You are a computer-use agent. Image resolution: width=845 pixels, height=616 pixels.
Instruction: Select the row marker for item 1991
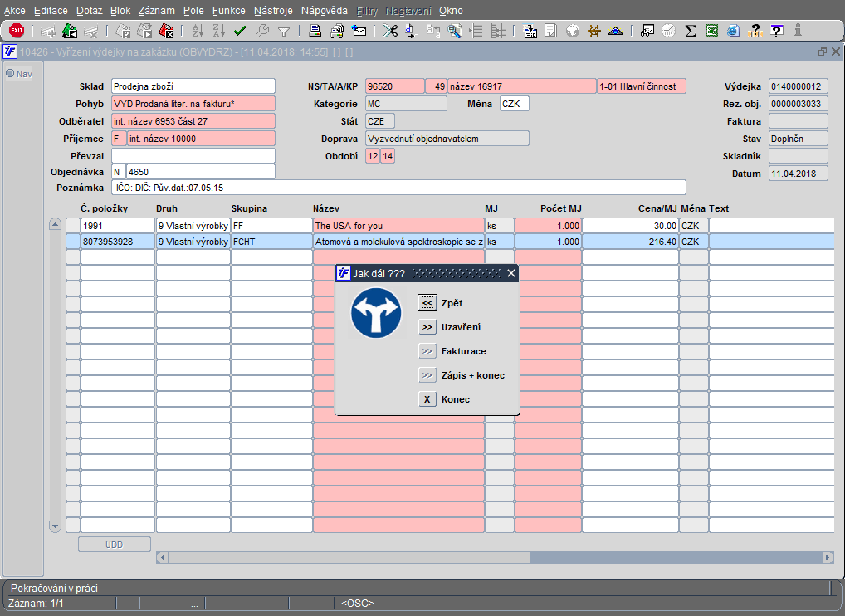73,226
